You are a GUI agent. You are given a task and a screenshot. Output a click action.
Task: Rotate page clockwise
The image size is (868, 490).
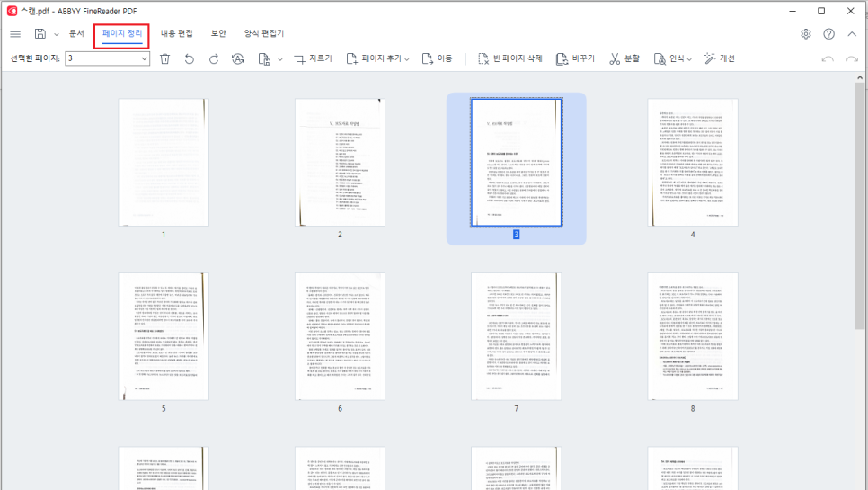[214, 58]
